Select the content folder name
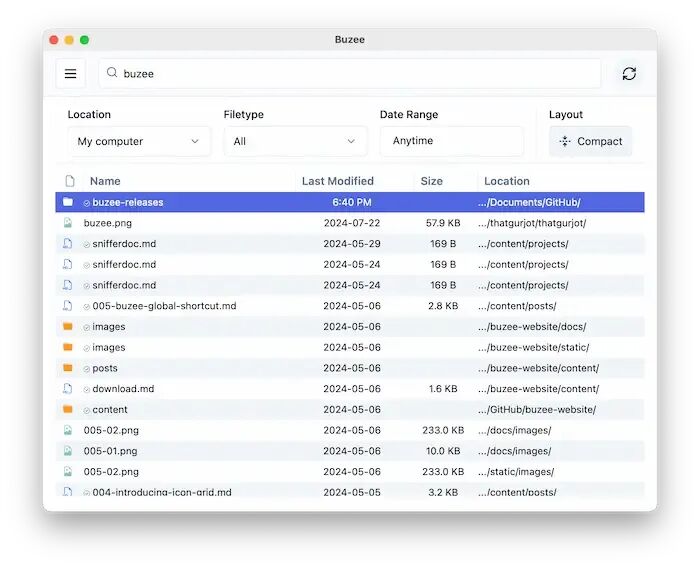This screenshot has width=700, height=568. point(110,409)
